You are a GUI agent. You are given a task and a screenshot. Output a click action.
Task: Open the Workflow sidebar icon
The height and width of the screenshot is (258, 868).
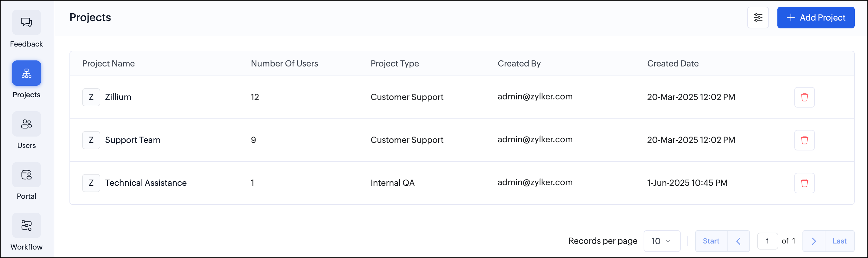click(26, 225)
